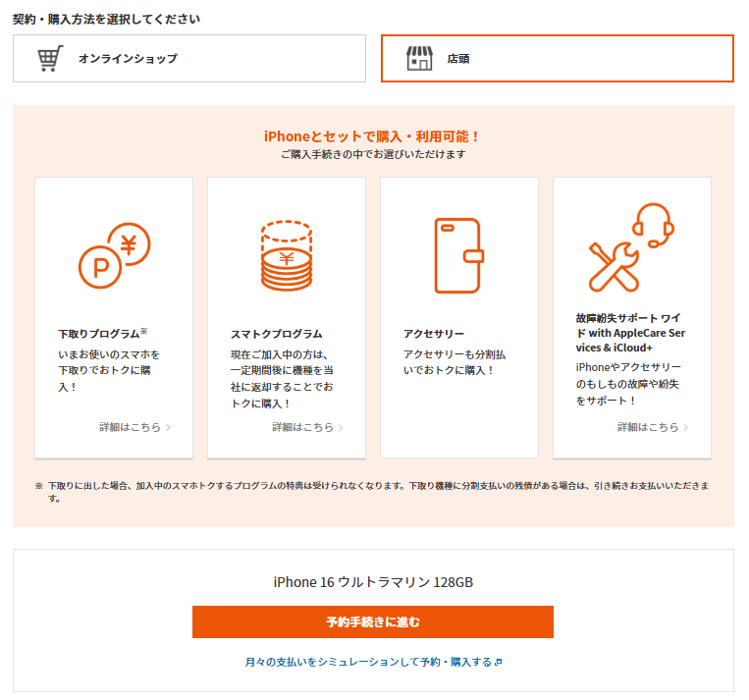Click the shopping cart icon

pos(50,58)
